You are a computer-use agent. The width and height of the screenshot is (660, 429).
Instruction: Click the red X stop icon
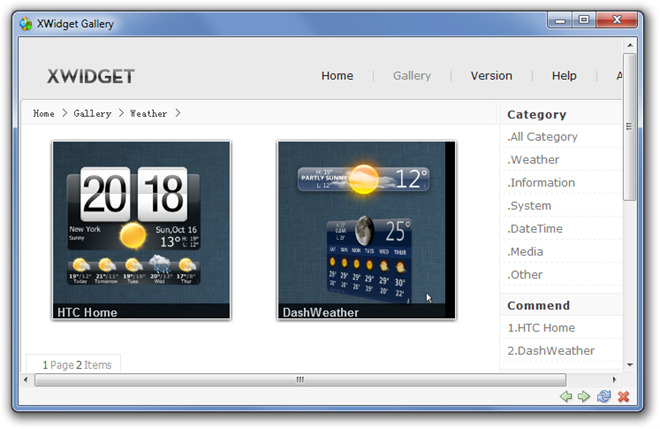click(x=624, y=397)
